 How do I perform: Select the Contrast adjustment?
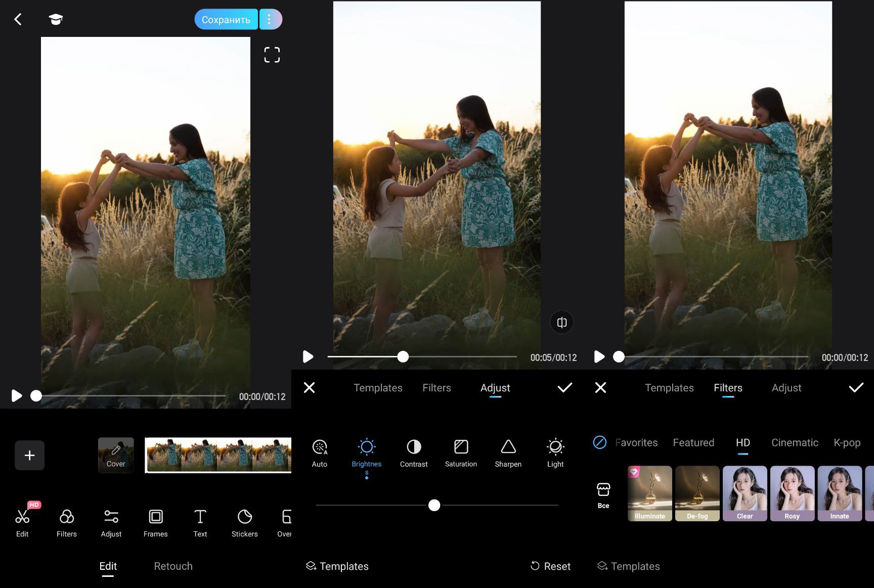[414, 454]
